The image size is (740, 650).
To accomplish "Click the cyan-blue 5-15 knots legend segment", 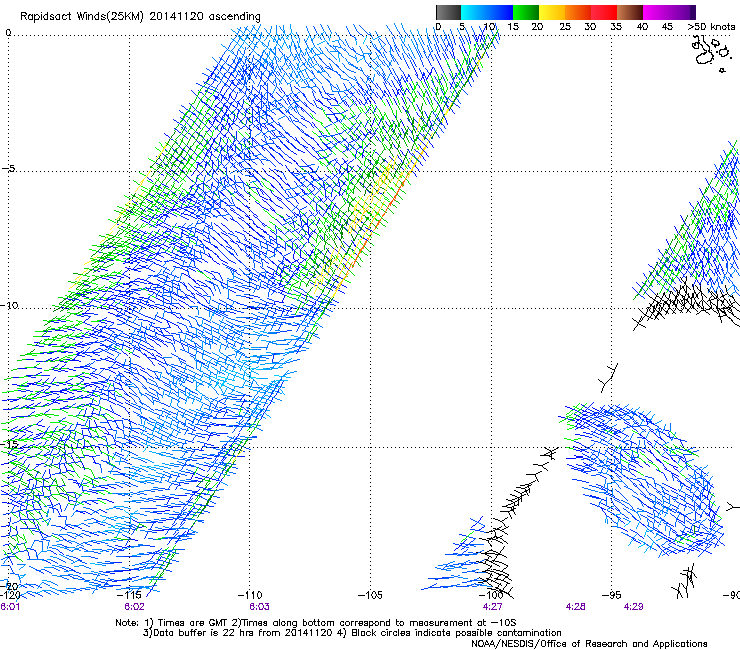I will [x=487, y=12].
